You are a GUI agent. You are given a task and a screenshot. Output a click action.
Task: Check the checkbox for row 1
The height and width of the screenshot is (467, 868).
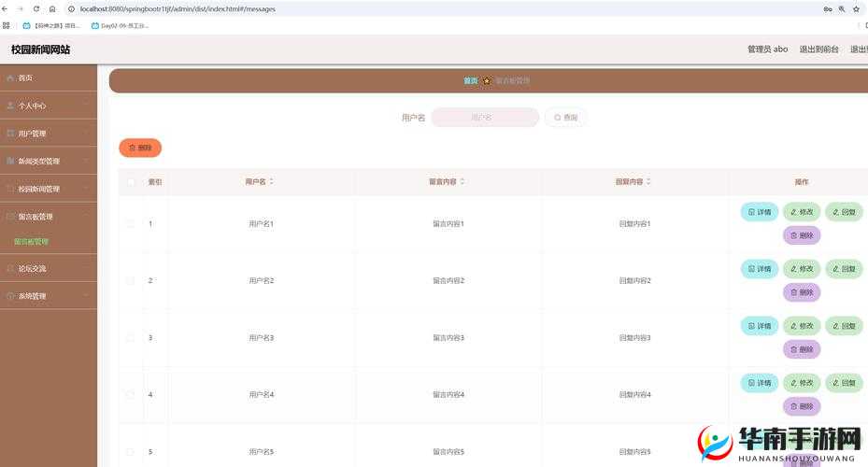pos(131,224)
